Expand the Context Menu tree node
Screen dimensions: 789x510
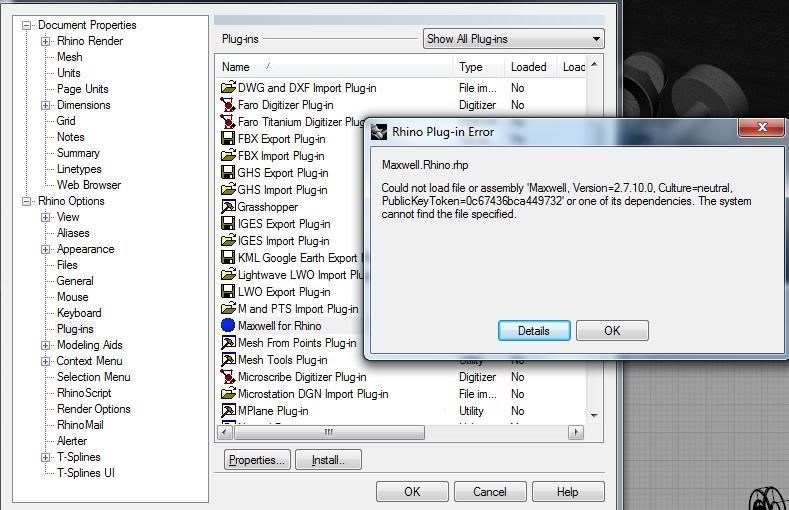(x=45, y=361)
